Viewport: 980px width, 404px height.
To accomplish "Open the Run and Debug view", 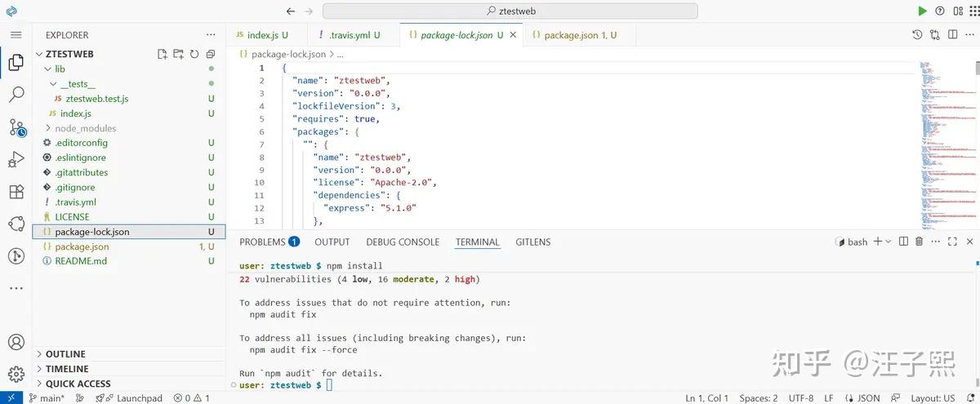I will (x=16, y=160).
